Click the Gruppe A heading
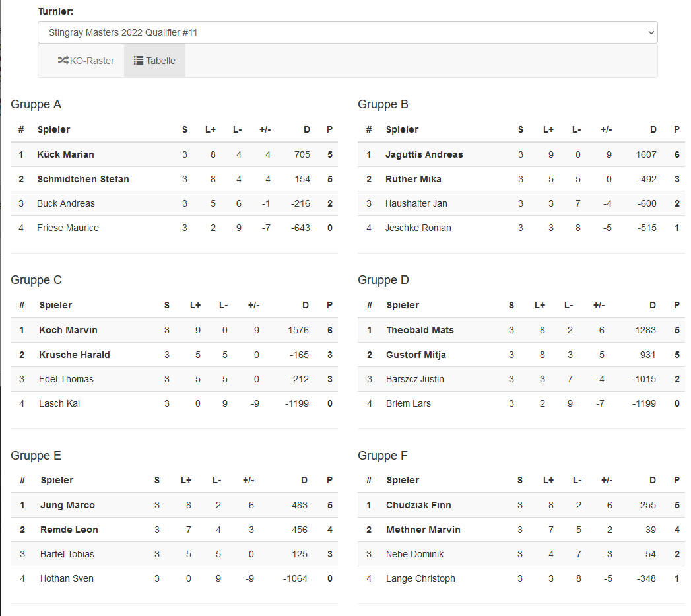Image resolution: width=691 pixels, height=616 pixels. click(x=36, y=104)
